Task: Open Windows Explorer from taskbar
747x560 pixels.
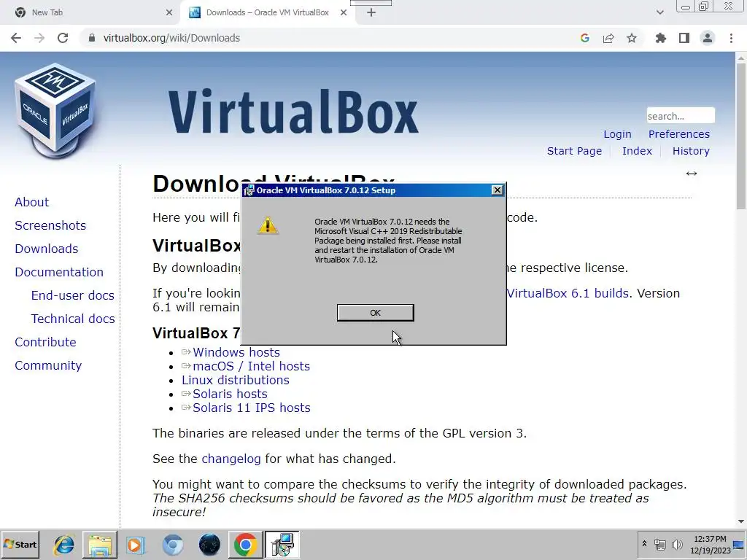Action: tap(99, 544)
